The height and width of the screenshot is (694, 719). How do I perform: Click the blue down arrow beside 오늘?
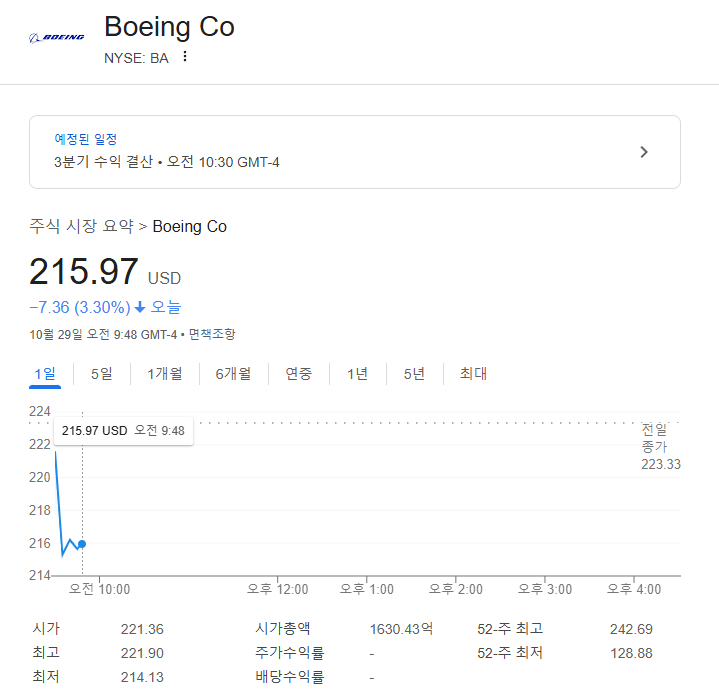click(140, 307)
